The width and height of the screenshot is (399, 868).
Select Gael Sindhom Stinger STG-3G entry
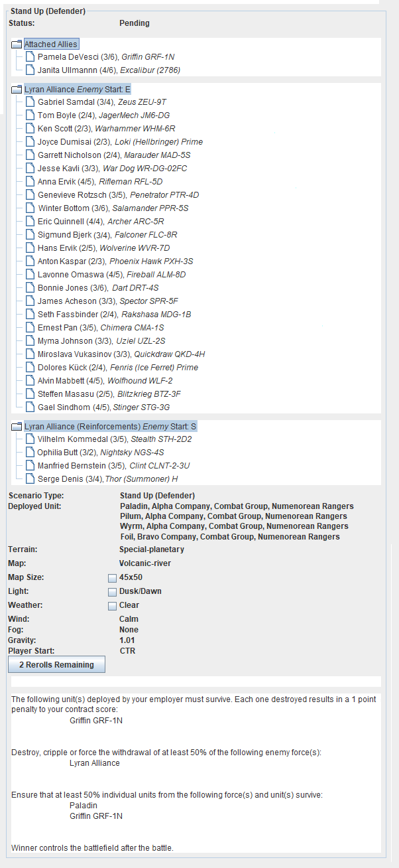[104, 407]
